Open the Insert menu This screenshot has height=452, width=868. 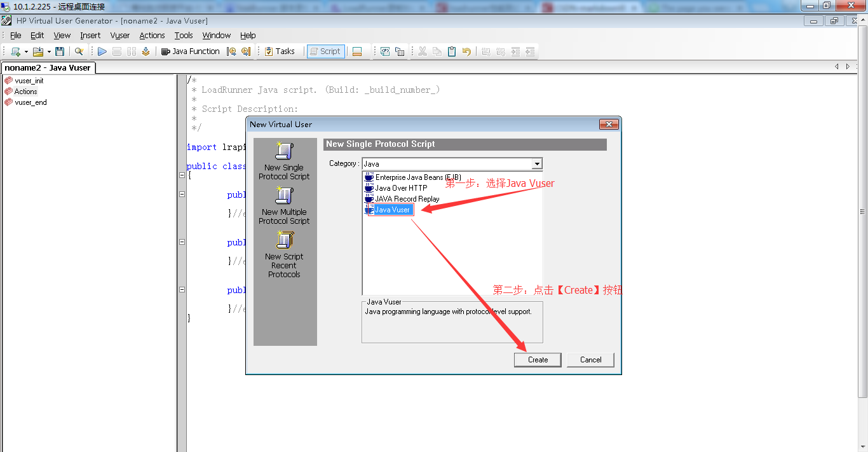pos(90,36)
